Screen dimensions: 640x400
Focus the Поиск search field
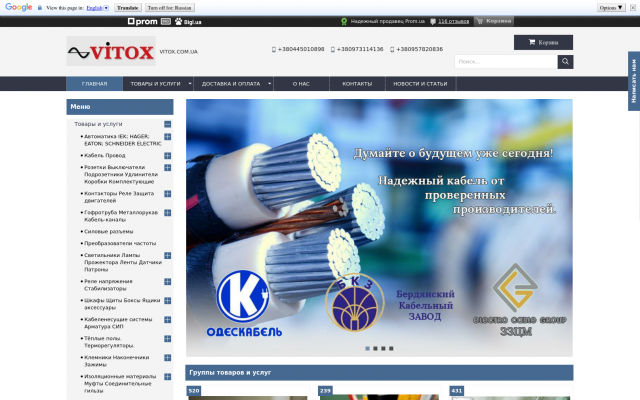pos(506,62)
